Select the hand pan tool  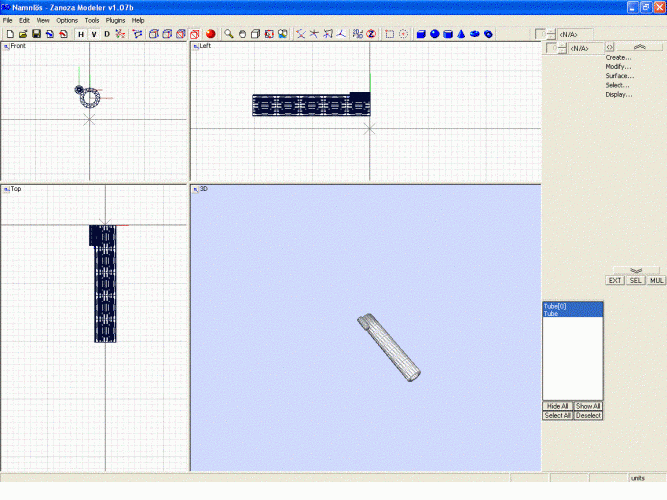point(242,34)
